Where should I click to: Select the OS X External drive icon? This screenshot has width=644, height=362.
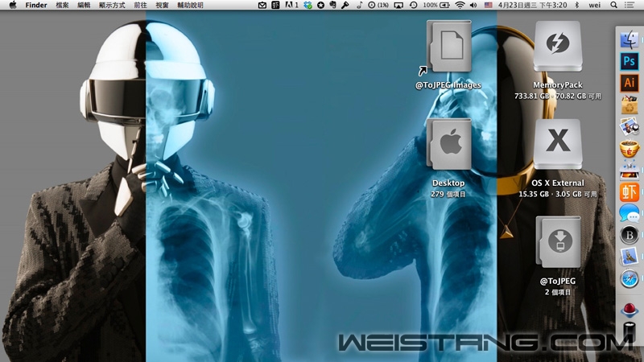pyautogui.click(x=558, y=145)
